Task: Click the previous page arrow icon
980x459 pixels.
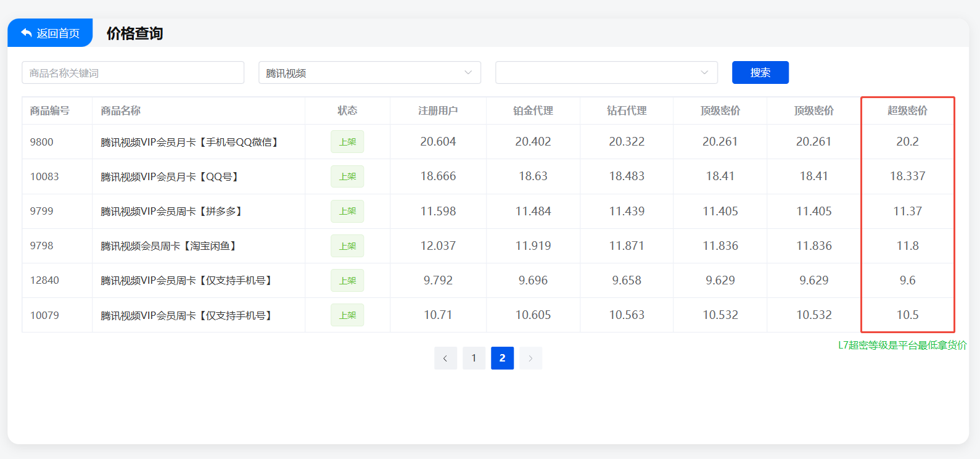Action: coord(445,358)
